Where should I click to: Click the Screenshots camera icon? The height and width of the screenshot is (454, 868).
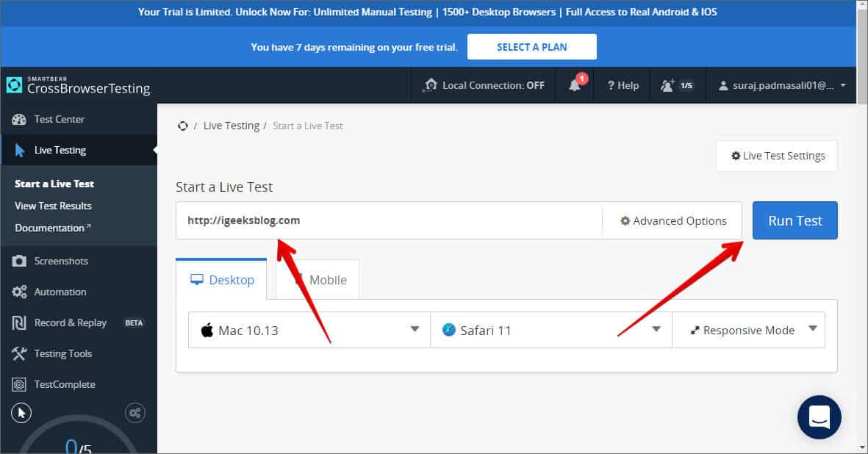coord(19,261)
